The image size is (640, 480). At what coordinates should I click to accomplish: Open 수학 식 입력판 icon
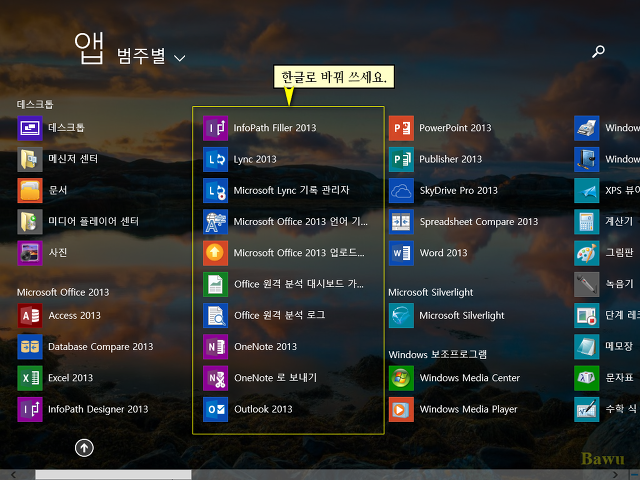[587, 409]
